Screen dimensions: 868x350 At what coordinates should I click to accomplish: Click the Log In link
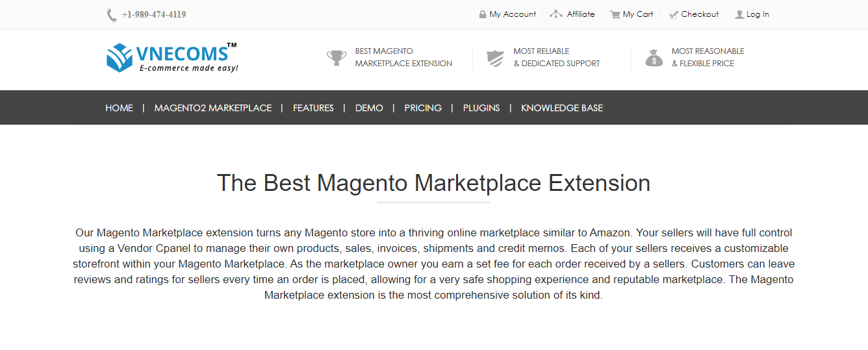pyautogui.click(x=758, y=14)
